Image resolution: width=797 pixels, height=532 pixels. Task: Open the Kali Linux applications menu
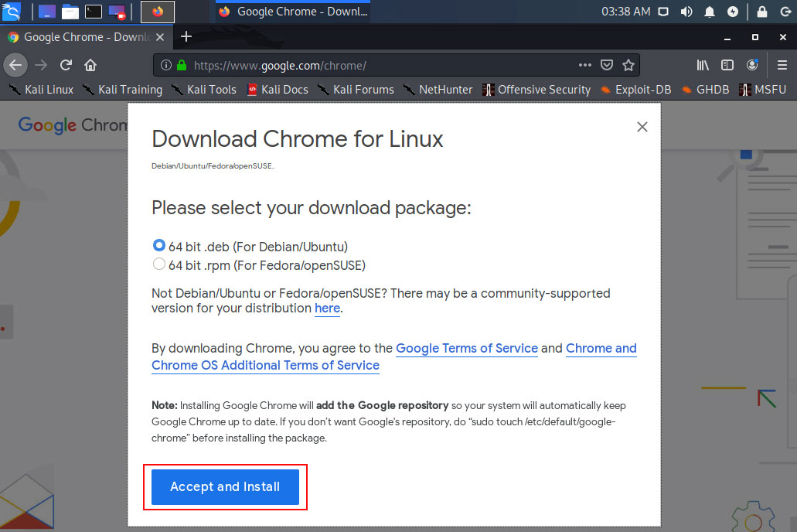click(x=12, y=11)
